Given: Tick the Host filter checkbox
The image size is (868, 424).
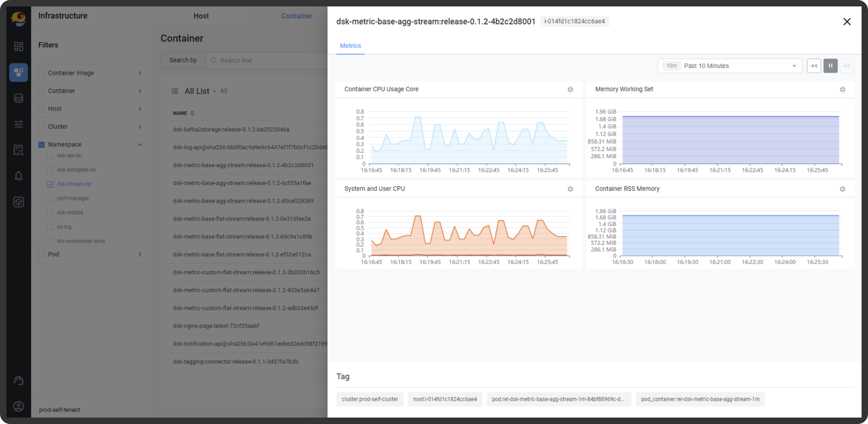Looking at the screenshot, I should pyautogui.click(x=42, y=109).
